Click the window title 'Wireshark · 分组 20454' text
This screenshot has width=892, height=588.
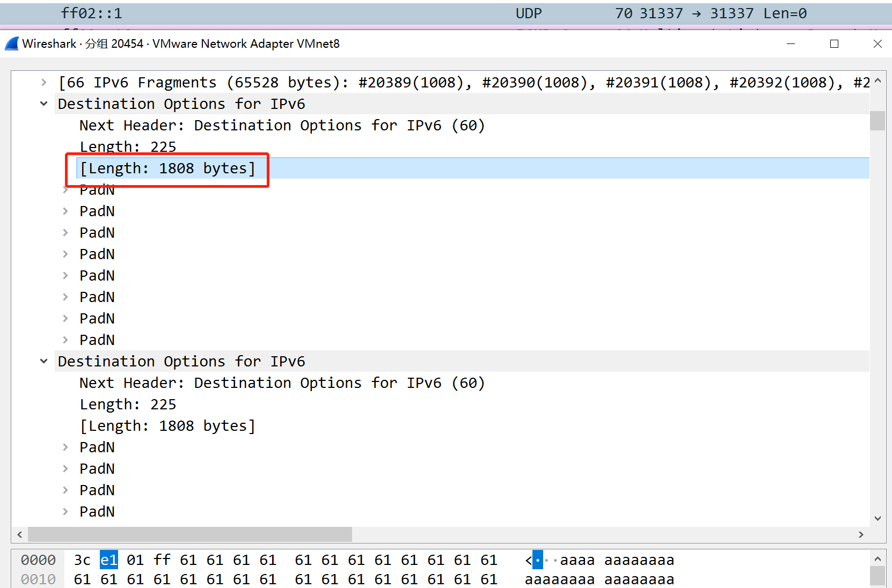pos(83,44)
